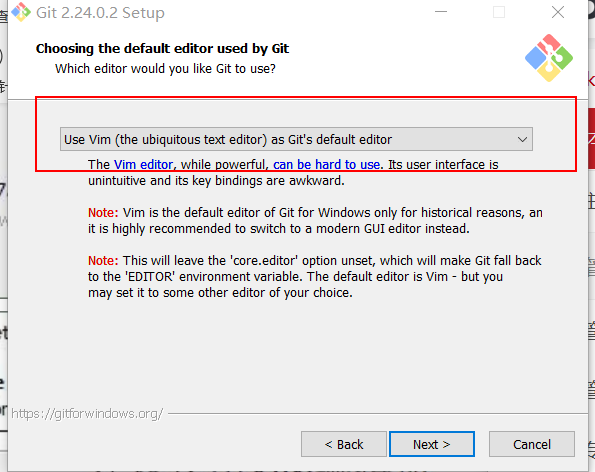
Task: Go to the previous step with Back
Action: coord(344,444)
